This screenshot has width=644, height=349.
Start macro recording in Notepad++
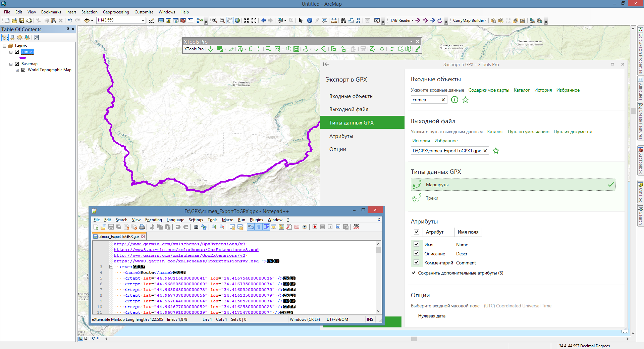click(x=315, y=227)
